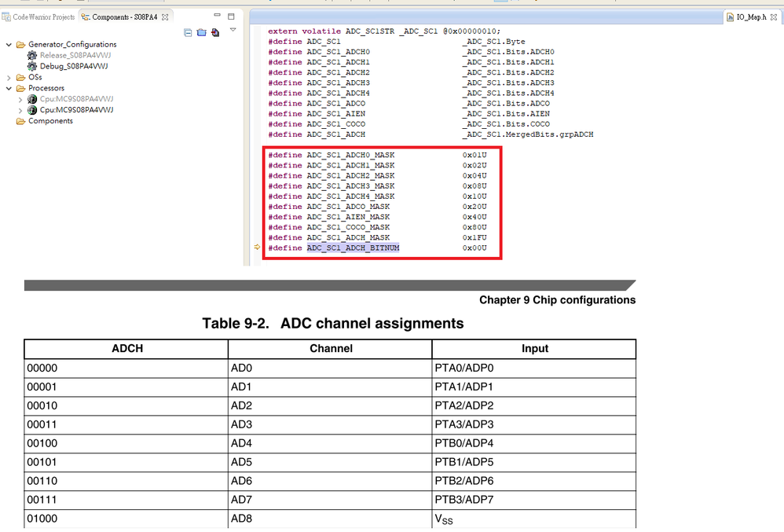Select the Release_S08PA4VWJ configuration

click(75, 56)
